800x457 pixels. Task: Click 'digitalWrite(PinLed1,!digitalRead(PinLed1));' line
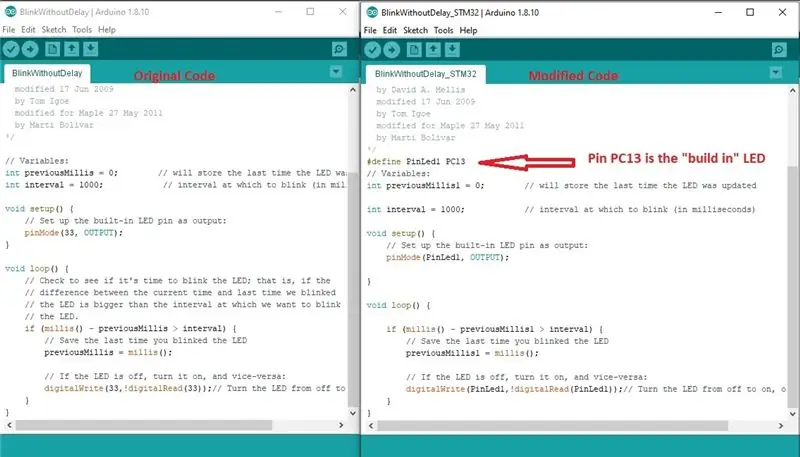514,389
